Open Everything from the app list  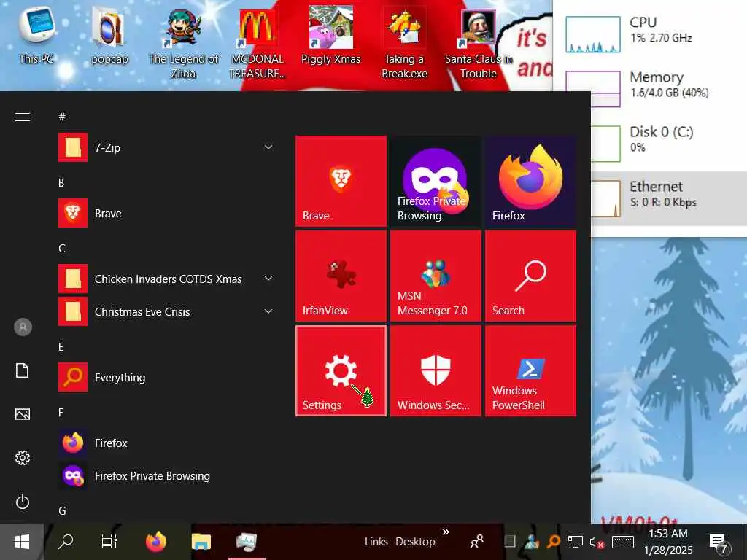click(168, 377)
